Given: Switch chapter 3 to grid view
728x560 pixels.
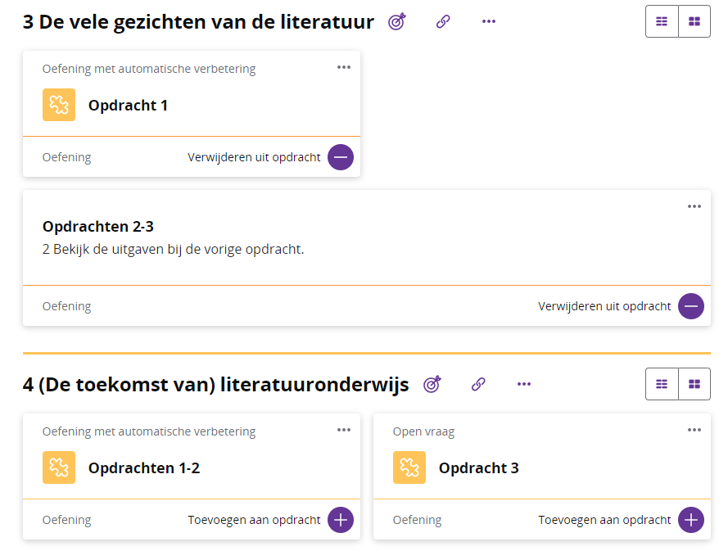Looking at the screenshot, I should point(694,21).
